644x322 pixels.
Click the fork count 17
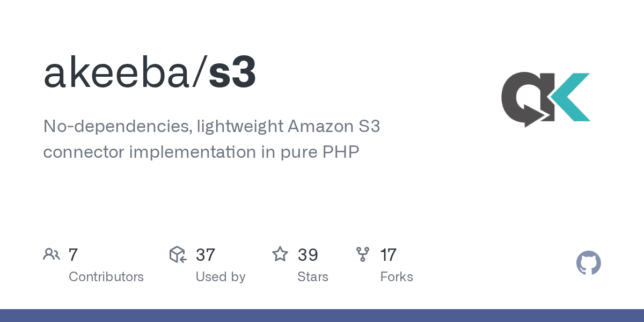pyautogui.click(x=389, y=254)
